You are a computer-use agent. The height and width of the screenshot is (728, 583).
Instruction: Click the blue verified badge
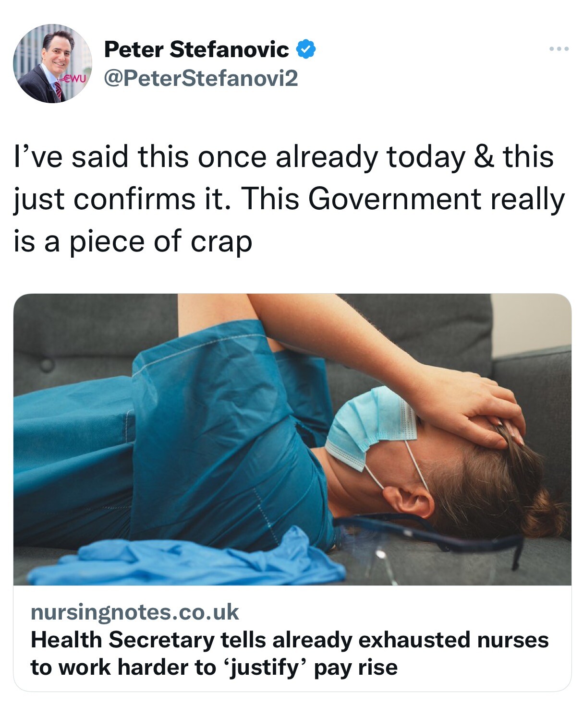click(x=305, y=49)
